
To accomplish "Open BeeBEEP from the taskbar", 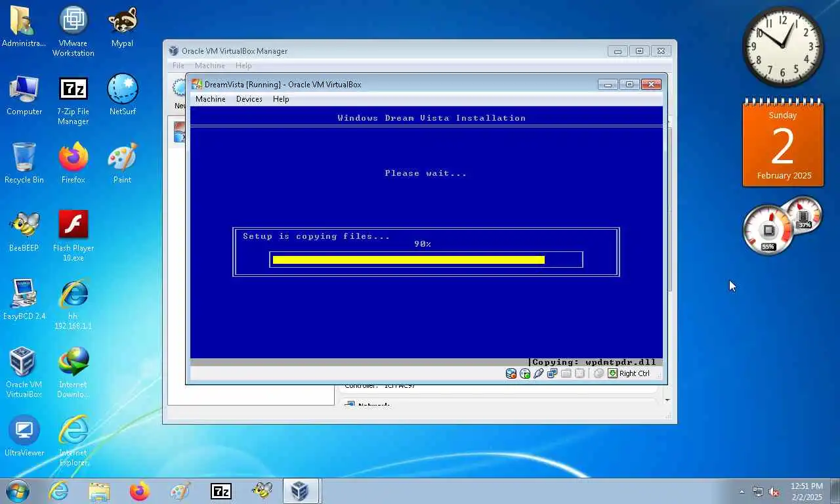I will [262, 491].
